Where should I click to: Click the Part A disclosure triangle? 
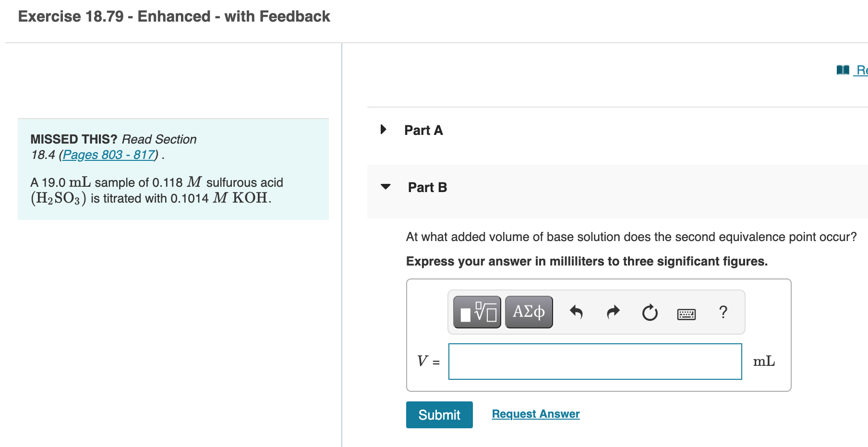(x=383, y=129)
